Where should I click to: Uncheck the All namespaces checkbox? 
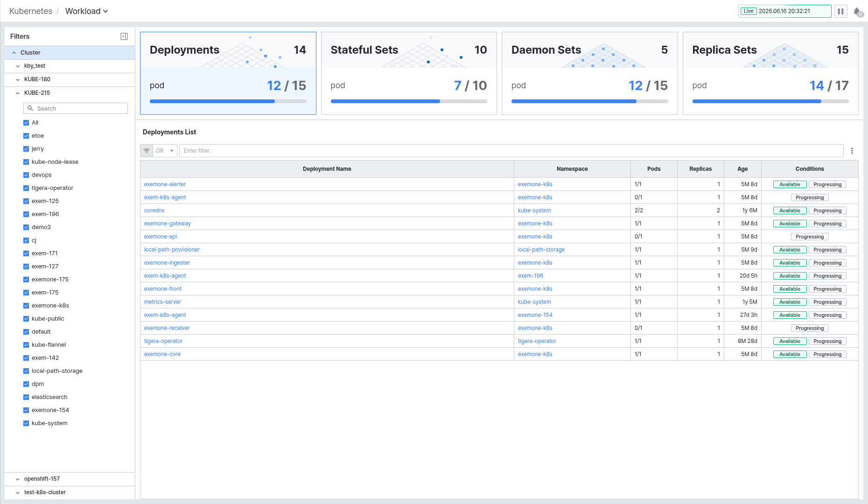[x=26, y=123]
